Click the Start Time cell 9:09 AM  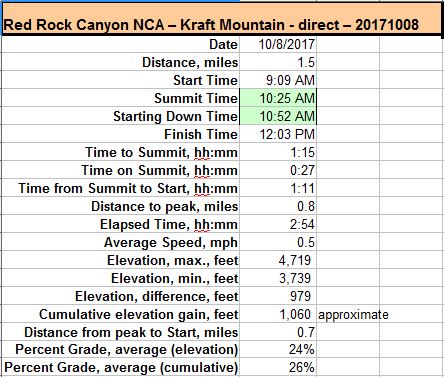click(278, 80)
